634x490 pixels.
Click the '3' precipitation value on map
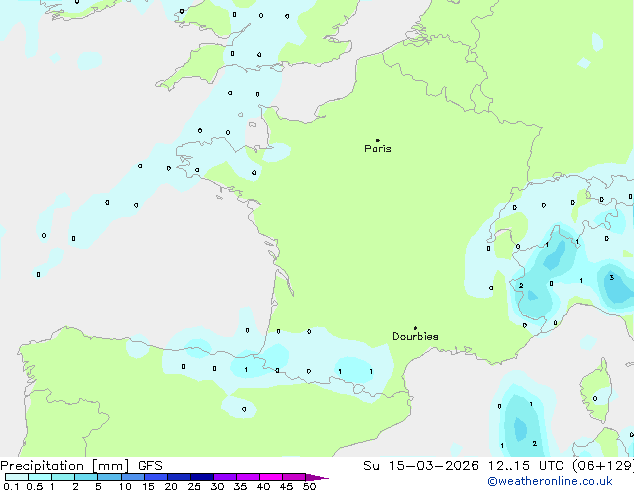(612, 278)
